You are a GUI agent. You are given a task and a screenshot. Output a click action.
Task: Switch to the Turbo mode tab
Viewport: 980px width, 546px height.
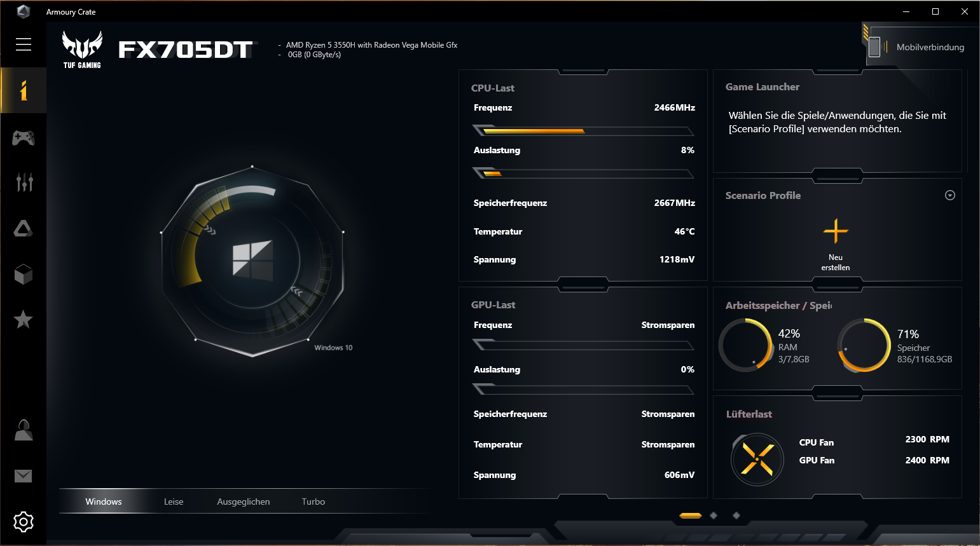point(314,502)
